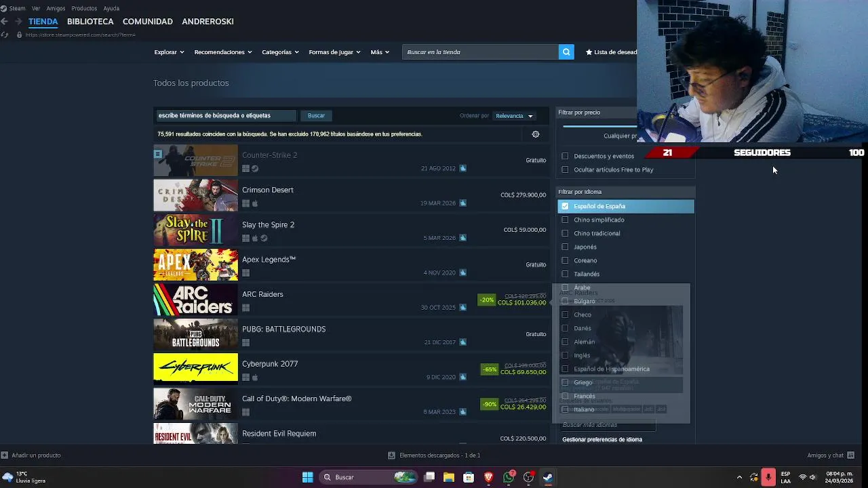Open the Ayuda menu
This screenshot has width=868, height=488.
pyautogui.click(x=111, y=8)
